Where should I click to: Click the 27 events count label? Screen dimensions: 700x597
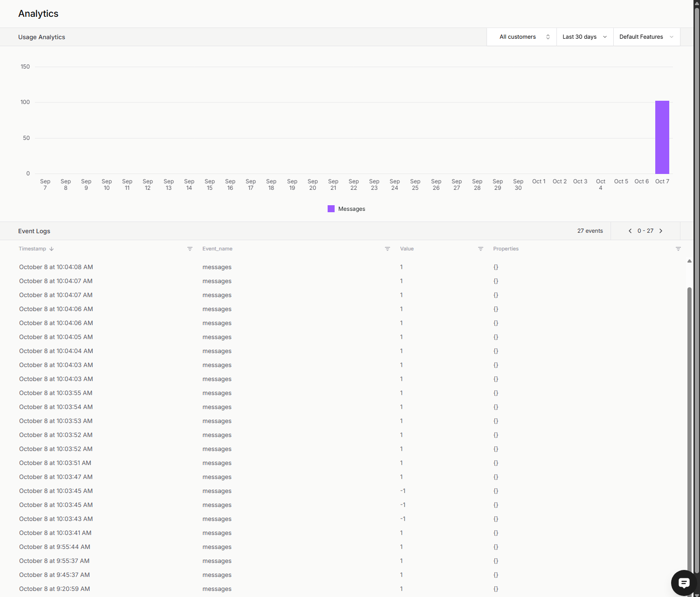point(590,231)
